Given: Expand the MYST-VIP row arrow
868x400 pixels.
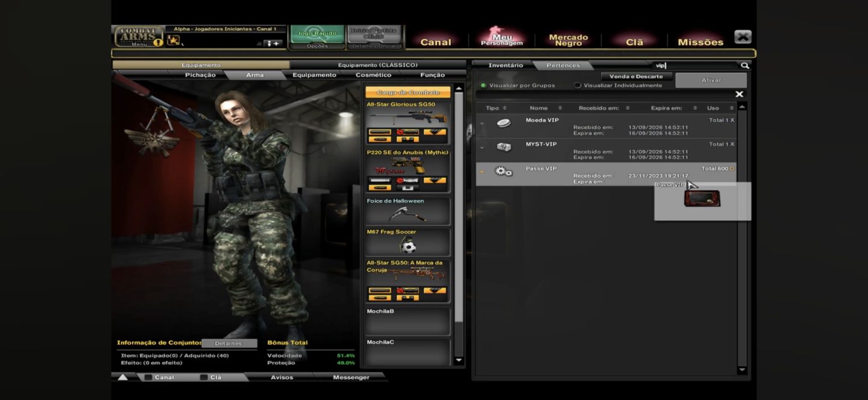Looking at the screenshot, I should coord(482,148).
